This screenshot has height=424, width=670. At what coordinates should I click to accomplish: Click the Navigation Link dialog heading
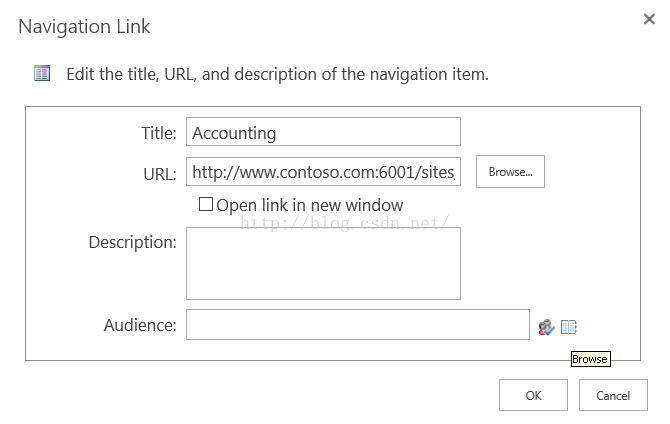84,26
